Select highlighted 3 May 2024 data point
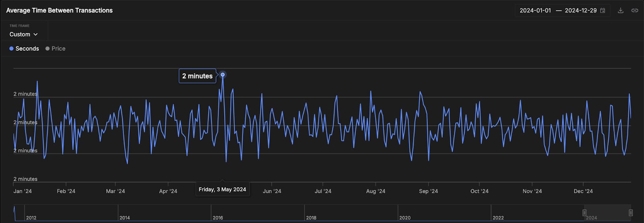644x223 pixels. pos(223,74)
